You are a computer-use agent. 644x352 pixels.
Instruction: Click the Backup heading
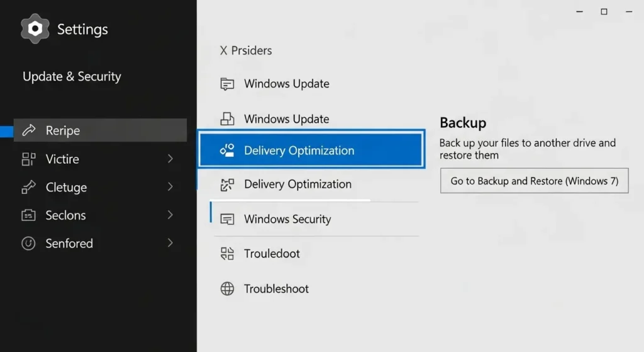pos(463,123)
